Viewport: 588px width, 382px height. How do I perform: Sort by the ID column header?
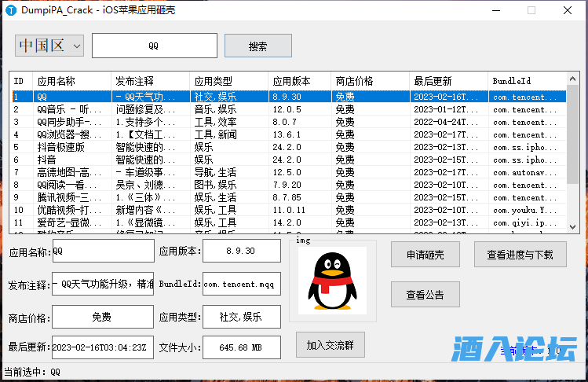(x=22, y=81)
